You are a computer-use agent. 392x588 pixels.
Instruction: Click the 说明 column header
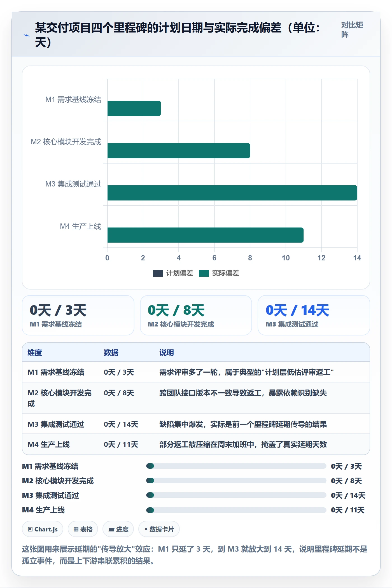(167, 353)
